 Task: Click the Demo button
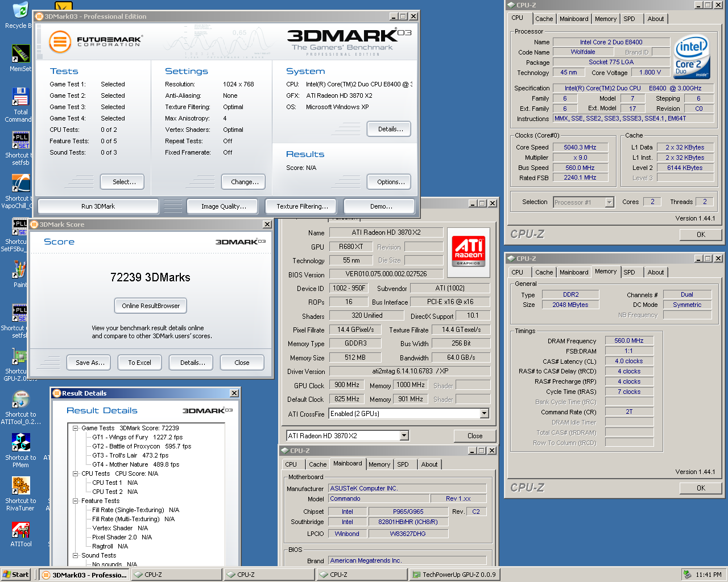pos(380,206)
